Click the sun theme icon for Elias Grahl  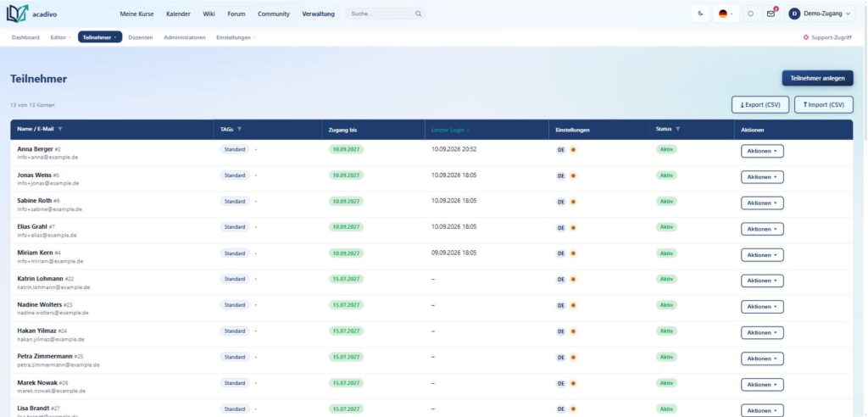573,227
